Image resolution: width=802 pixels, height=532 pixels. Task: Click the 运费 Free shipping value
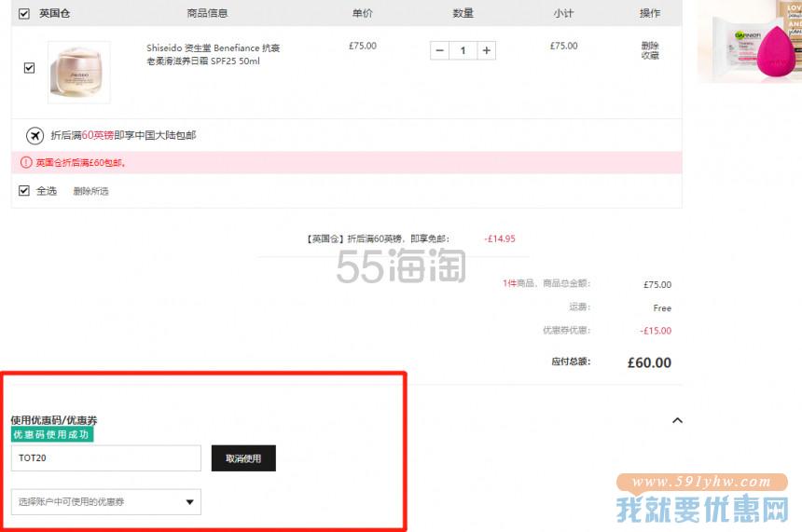(x=662, y=308)
